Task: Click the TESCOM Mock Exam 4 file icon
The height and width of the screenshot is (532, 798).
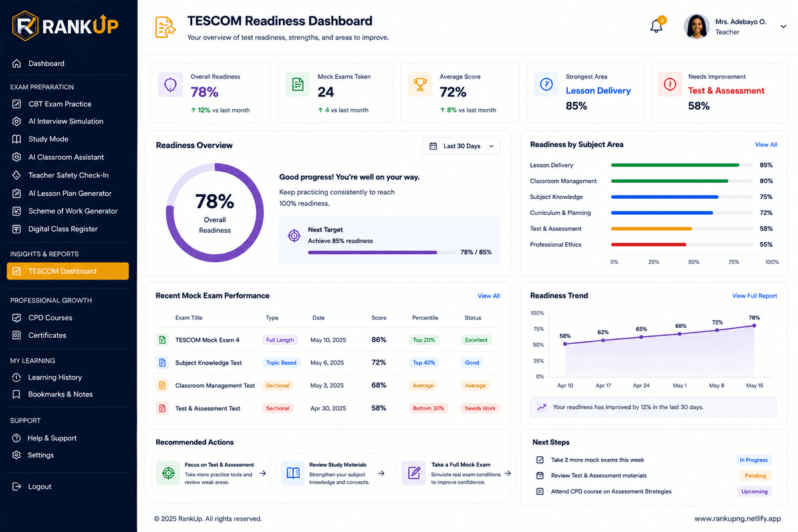Action: coord(162,340)
